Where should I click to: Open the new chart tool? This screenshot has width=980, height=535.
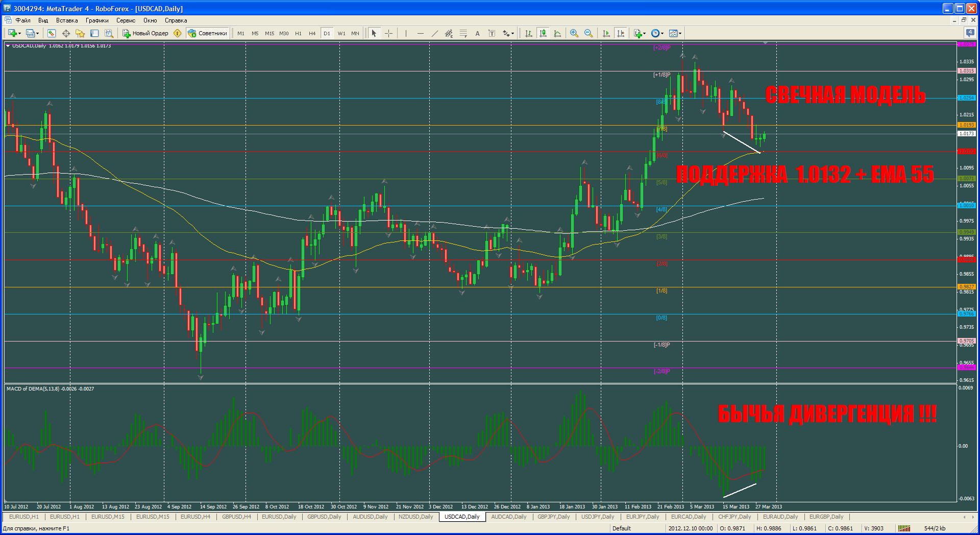12,33
